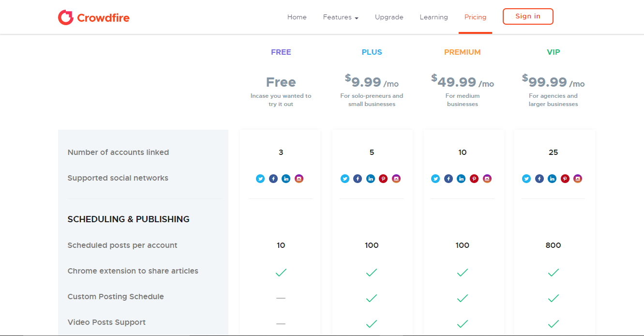Click the Crowdfire logo

[94, 17]
